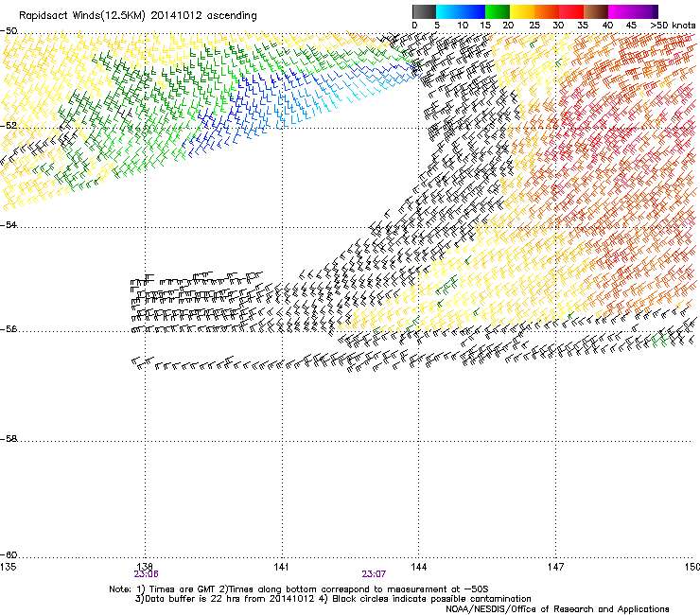This screenshot has width=700, height=615.
Task: Select the gray 0-5 knots color band
Action: [424, 11]
